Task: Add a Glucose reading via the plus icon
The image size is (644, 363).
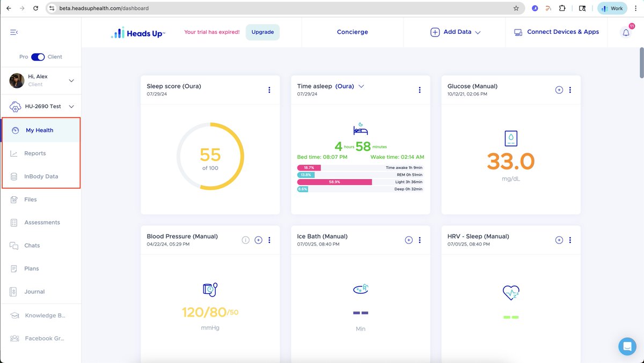Action: [559, 90]
